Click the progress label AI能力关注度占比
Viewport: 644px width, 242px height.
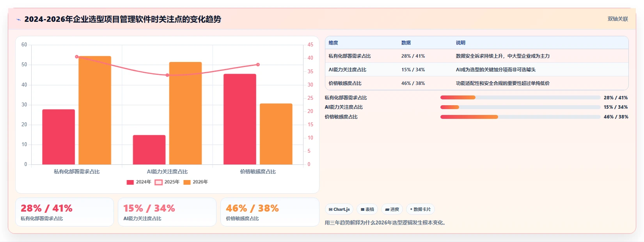click(x=344, y=107)
